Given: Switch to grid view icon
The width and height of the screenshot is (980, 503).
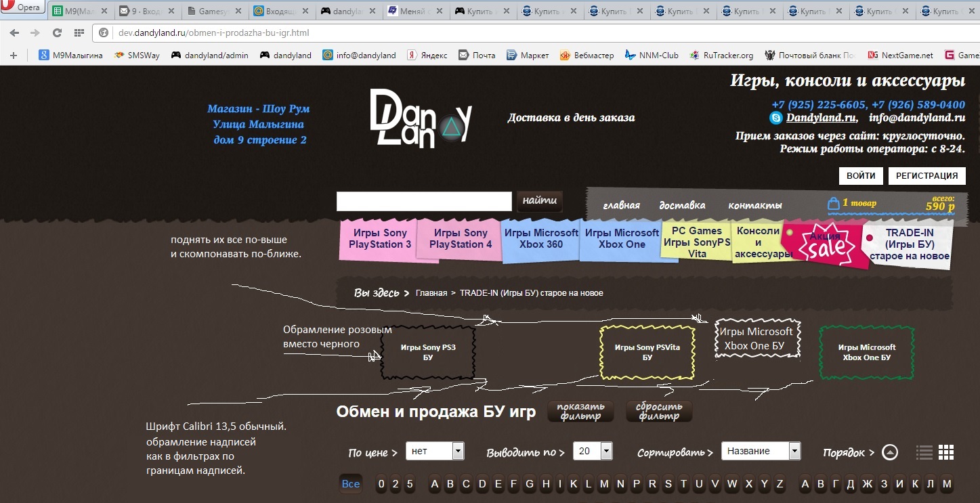Looking at the screenshot, I should pos(946,452).
